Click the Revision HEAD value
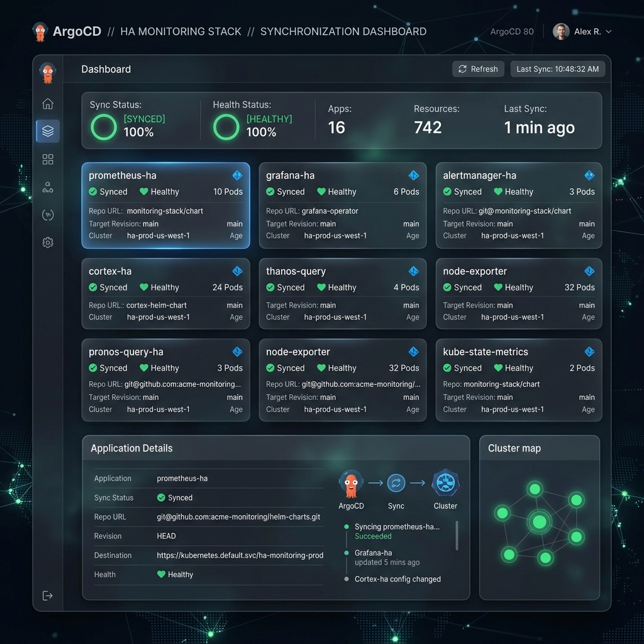 (x=166, y=536)
